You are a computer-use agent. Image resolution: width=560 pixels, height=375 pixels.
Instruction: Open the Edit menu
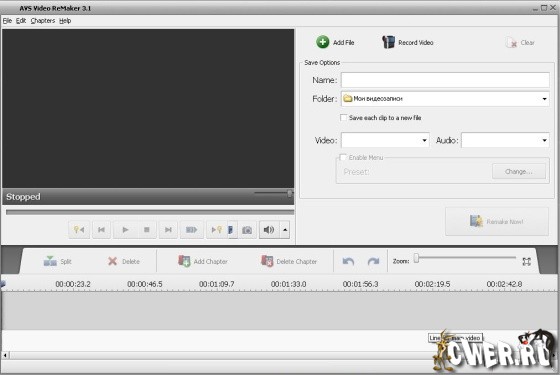[x=21, y=21]
